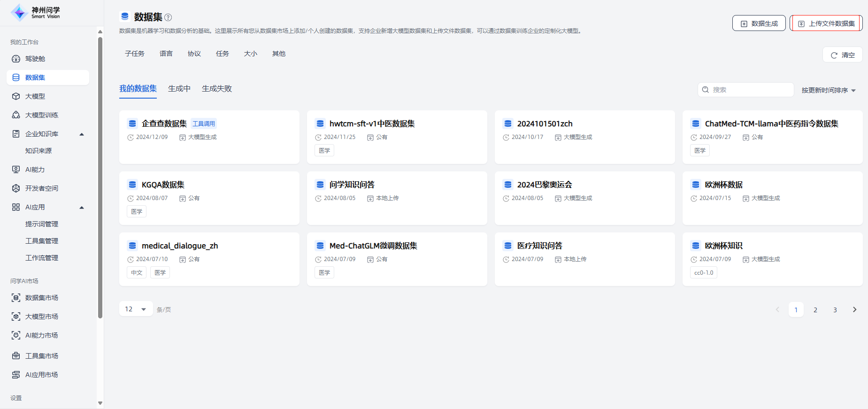Click the 数据生成 button
Screen dimensions: 868x409
pyautogui.click(x=759, y=23)
